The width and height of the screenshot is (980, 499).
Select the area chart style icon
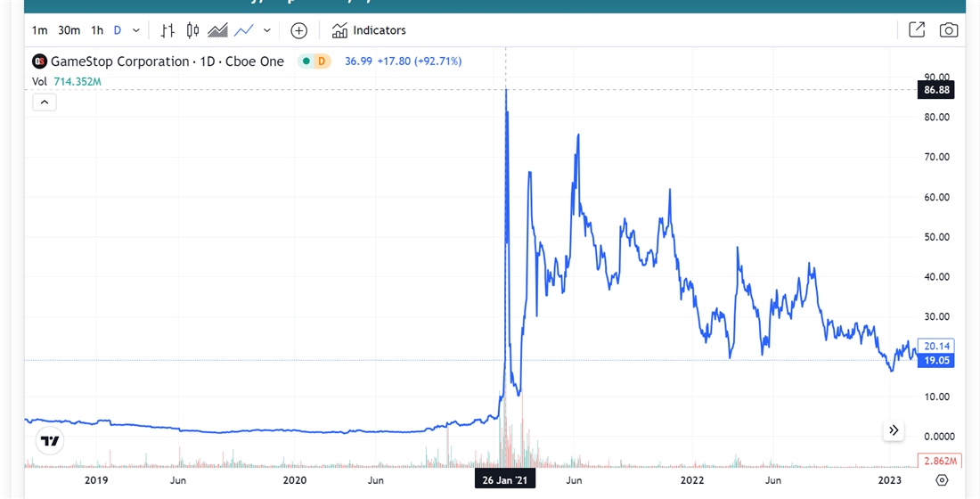(217, 30)
